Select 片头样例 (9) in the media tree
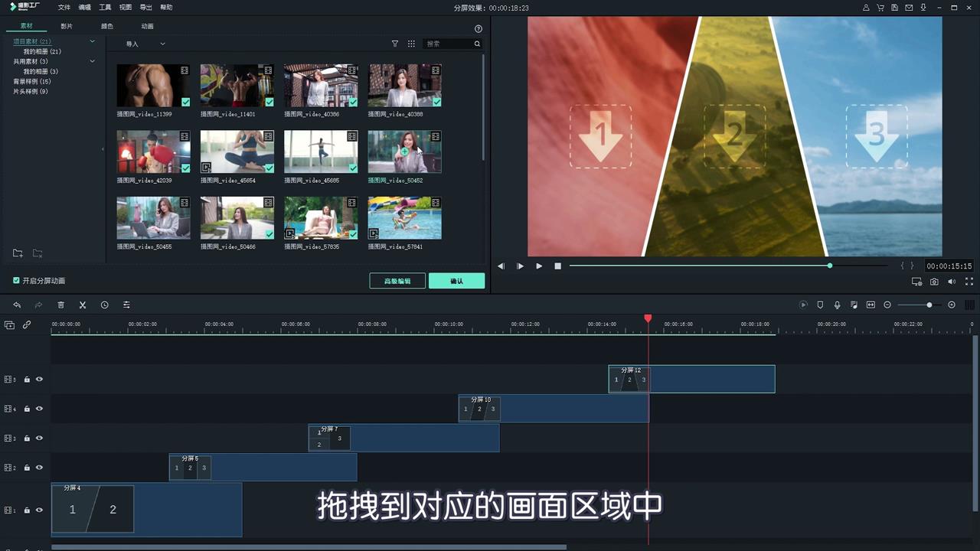Screen dimensions: 980x551 tap(31, 91)
